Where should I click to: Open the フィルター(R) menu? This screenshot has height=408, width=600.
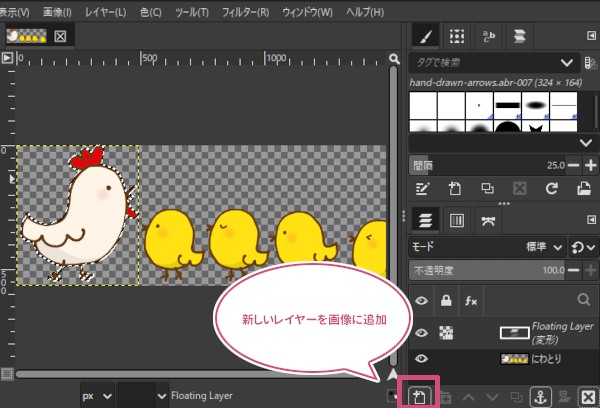click(245, 12)
